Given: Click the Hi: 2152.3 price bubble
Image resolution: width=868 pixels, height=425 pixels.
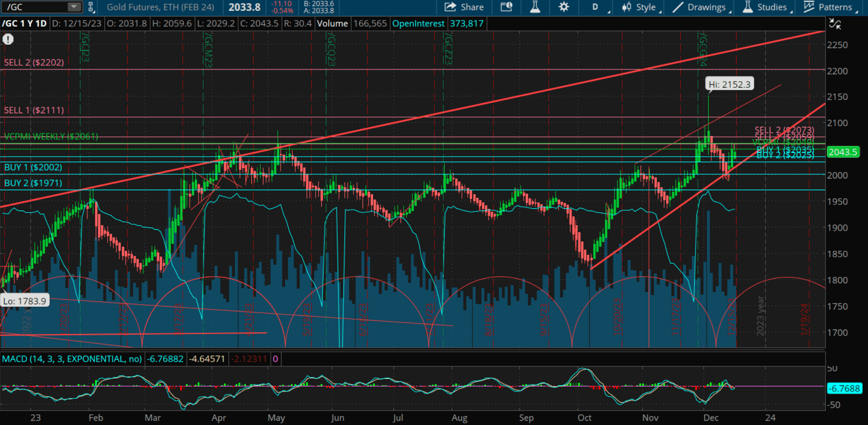Looking at the screenshot, I should tap(730, 84).
